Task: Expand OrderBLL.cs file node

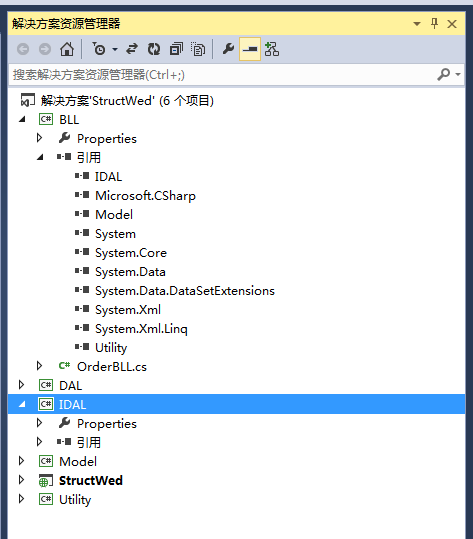Action: pyautogui.click(x=40, y=366)
